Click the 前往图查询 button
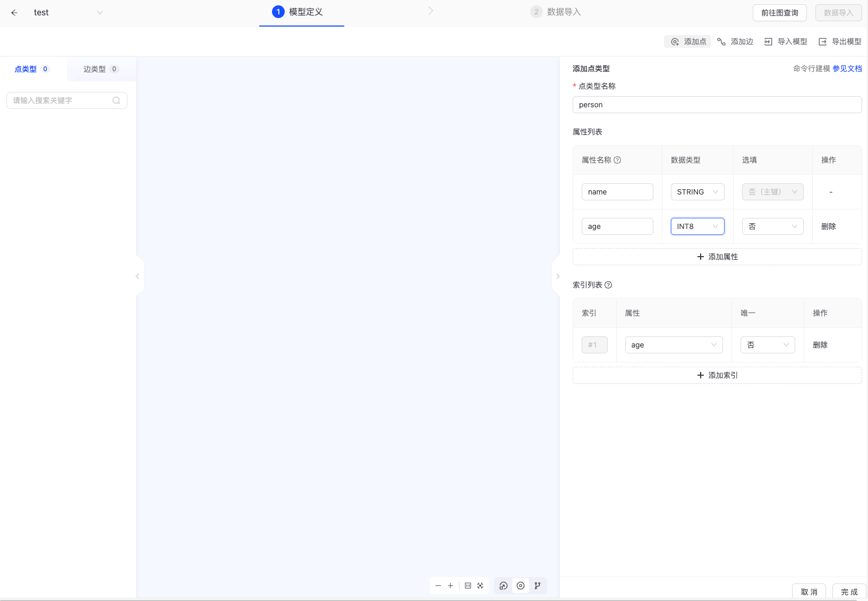Viewport: 868px width, 601px height. 779,13
